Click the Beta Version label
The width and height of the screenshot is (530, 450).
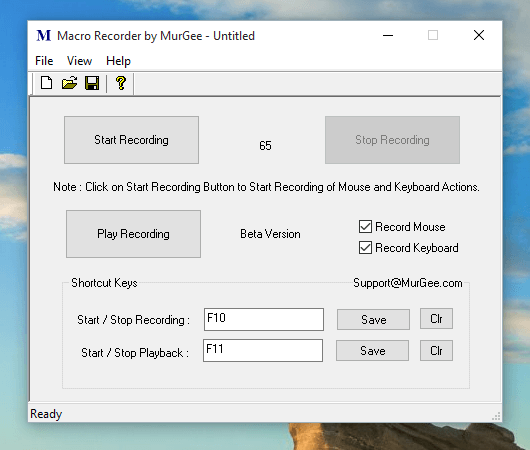(270, 234)
